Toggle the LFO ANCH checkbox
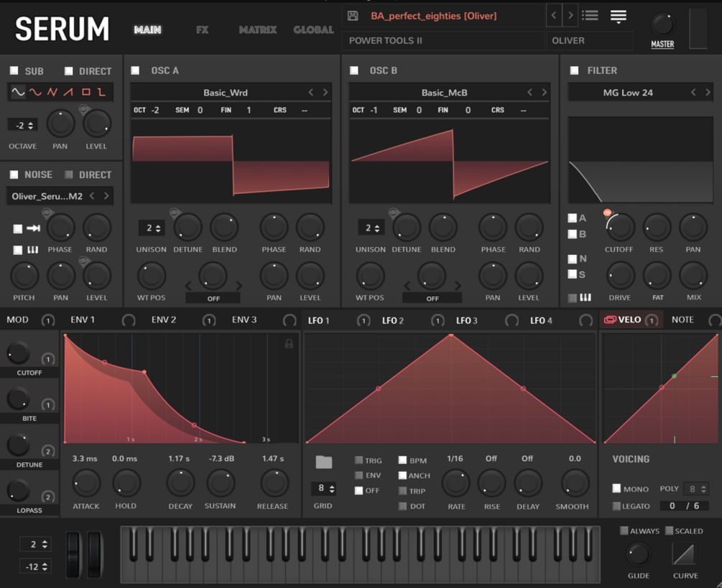 click(402, 475)
